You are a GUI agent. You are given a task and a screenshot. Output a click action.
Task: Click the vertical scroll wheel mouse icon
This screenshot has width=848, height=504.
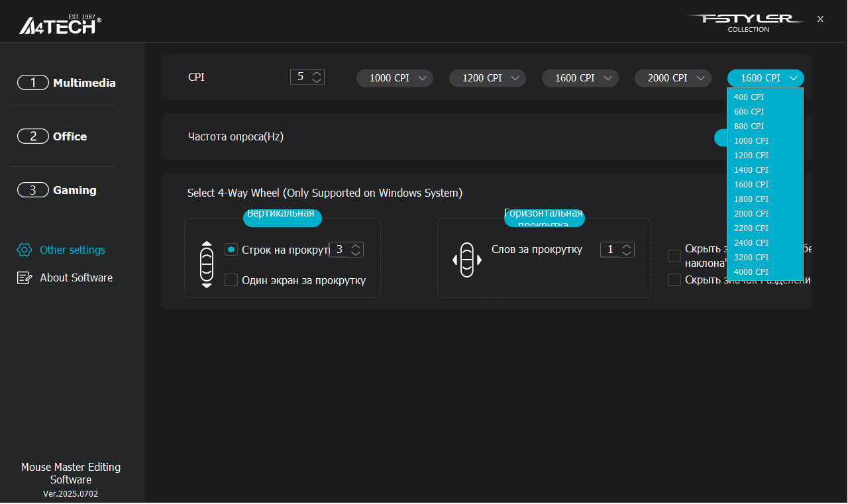click(x=207, y=264)
